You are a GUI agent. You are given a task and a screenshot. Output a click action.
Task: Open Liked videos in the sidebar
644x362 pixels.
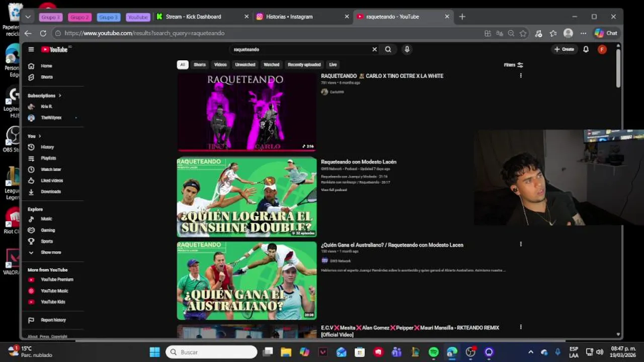pos(53,180)
